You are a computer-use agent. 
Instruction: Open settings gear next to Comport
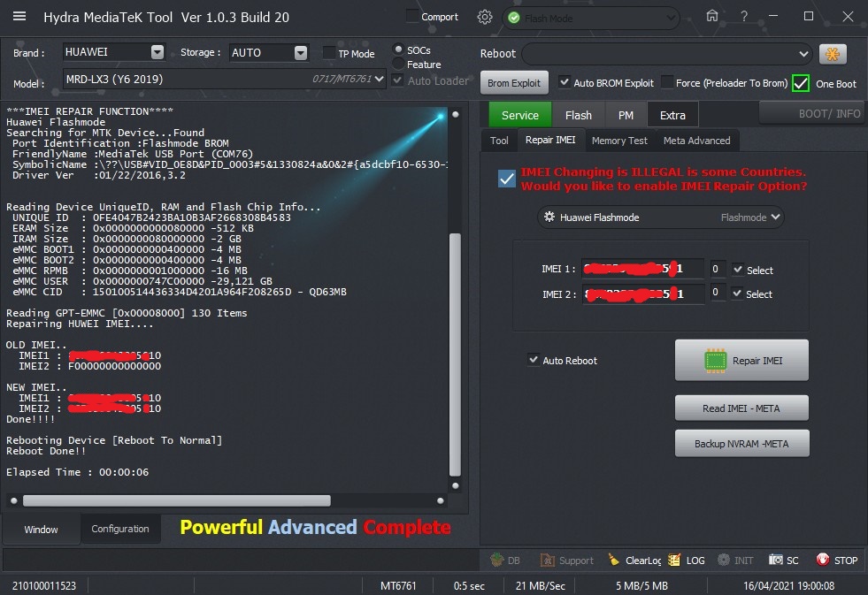pyautogui.click(x=484, y=17)
